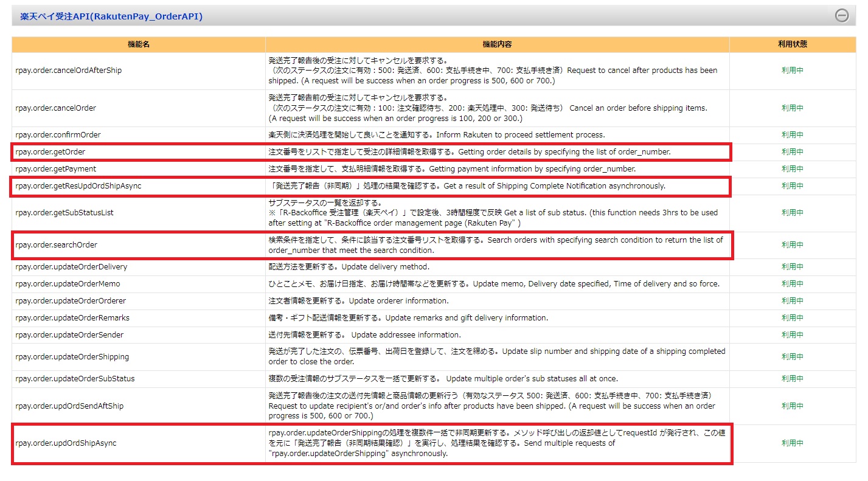Click the 'Update orderer information' description

point(358,301)
